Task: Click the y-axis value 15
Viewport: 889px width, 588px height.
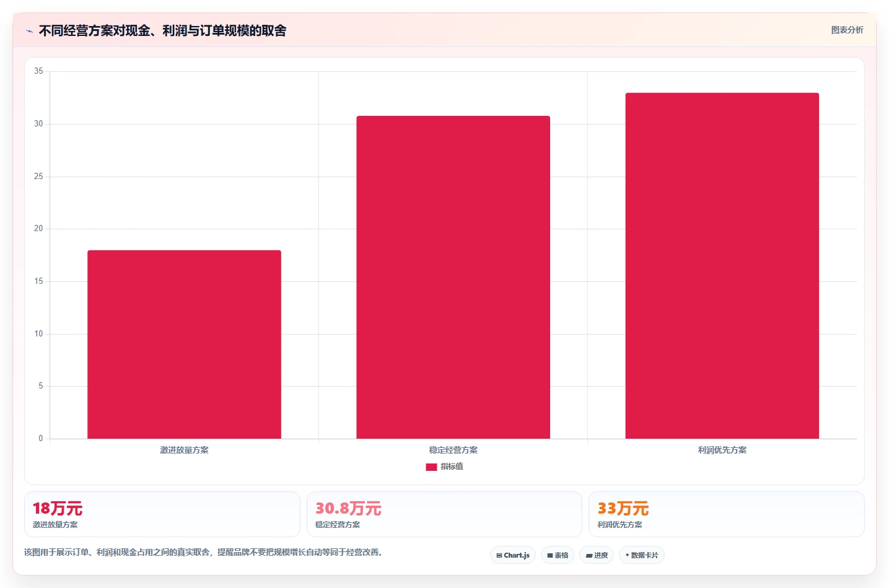Action: [x=38, y=281]
